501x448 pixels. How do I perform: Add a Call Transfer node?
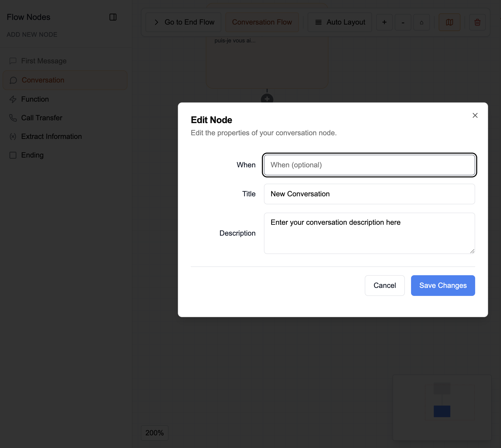[42, 118]
